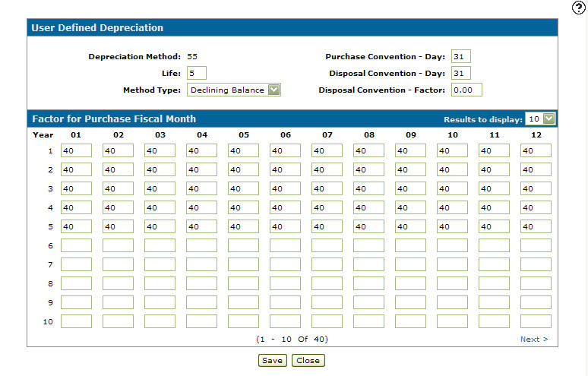This screenshot has width=588, height=376.
Task: Click empty Year 9 month 08 field
Action: click(x=368, y=302)
